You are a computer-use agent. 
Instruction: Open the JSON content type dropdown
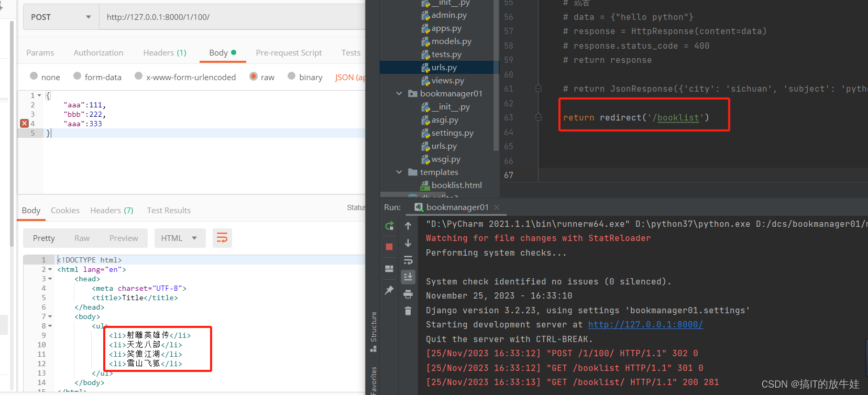click(x=350, y=77)
